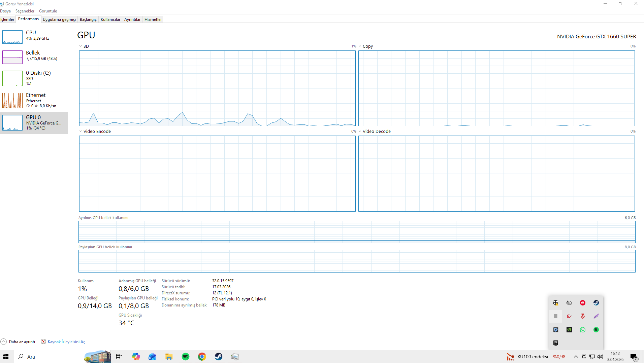Open the notification center icon
The image size is (644, 363).
634,357
